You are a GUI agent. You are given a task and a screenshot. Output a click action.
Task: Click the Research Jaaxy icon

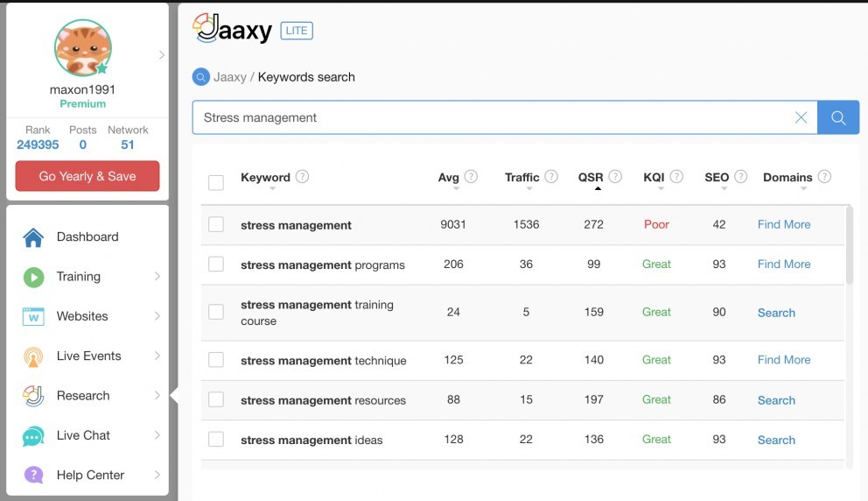(x=33, y=396)
